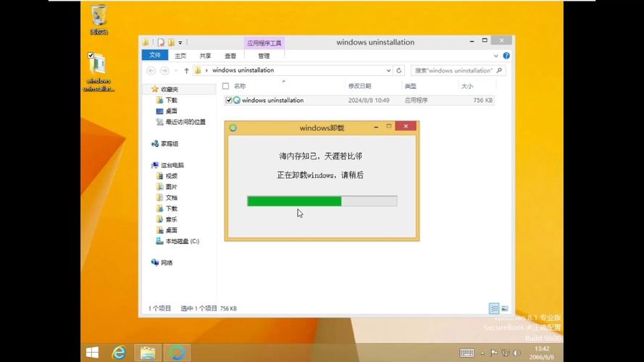Select 收藏夹 in navigation pane
The height and width of the screenshot is (362, 644).
[x=170, y=89]
